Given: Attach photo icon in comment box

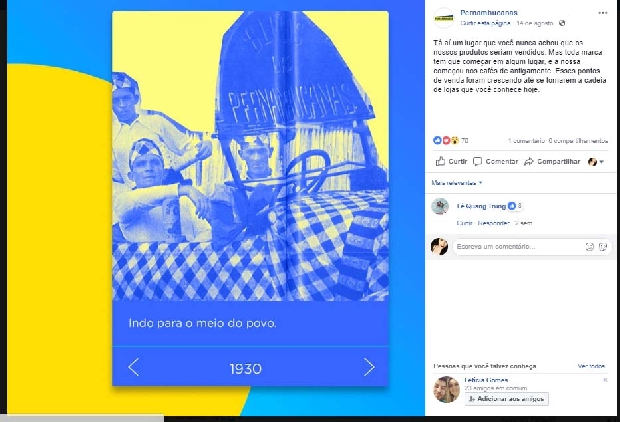Looking at the screenshot, I should coord(603,247).
